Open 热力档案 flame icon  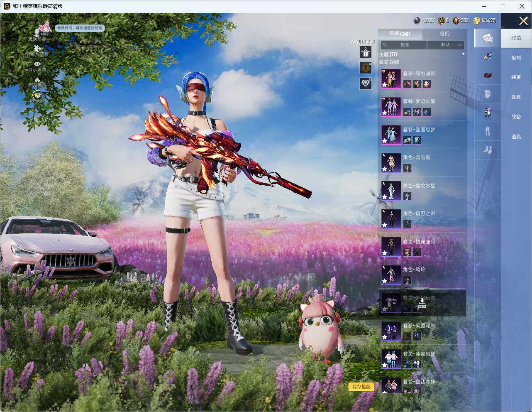pyautogui.click(x=37, y=79)
